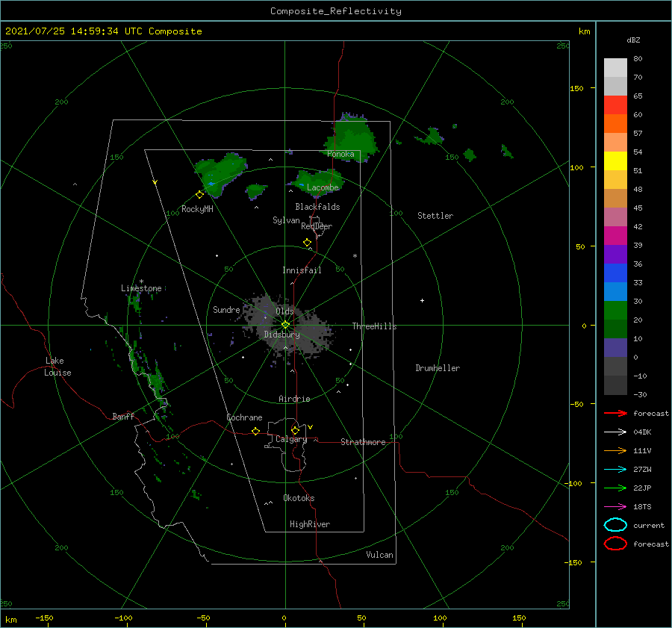Click the yellow radar center marker at Olds
This screenshot has width=672, height=628.
(285, 325)
